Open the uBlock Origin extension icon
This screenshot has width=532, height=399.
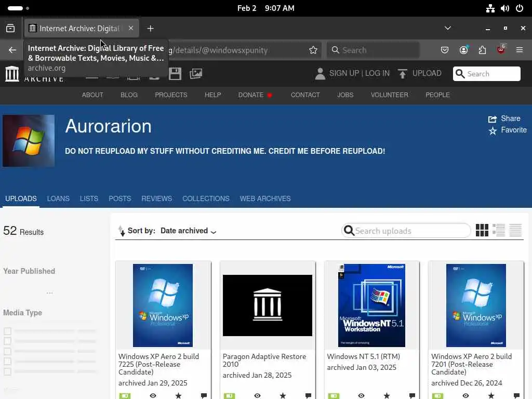(501, 49)
